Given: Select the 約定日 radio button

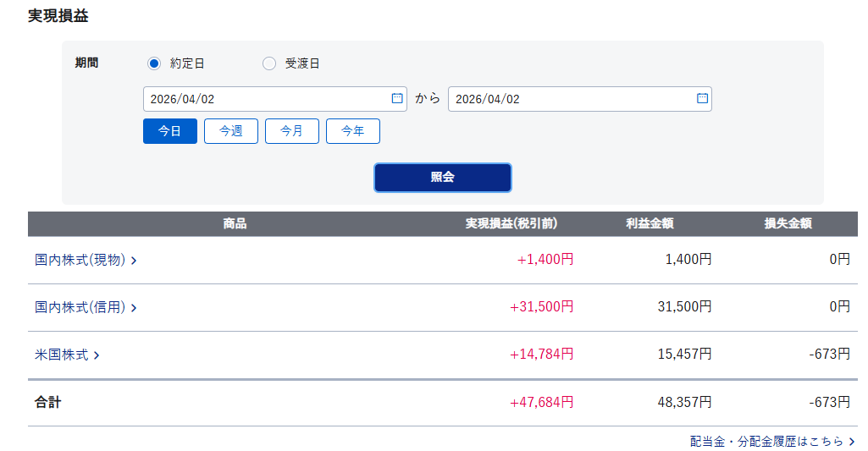Looking at the screenshot, I should coord(154,63).
